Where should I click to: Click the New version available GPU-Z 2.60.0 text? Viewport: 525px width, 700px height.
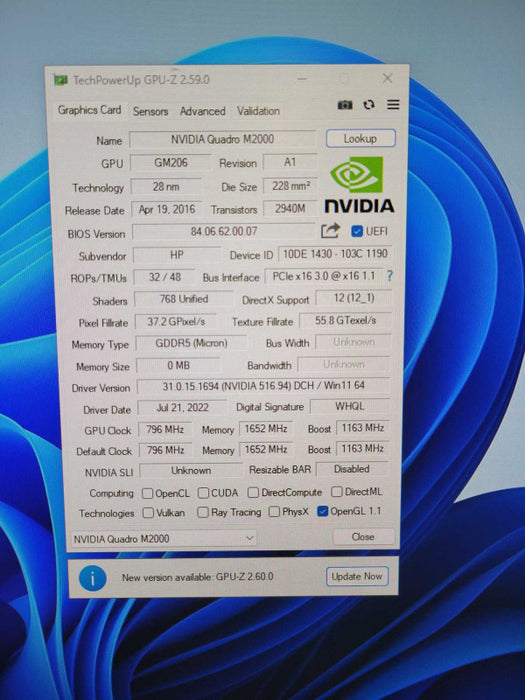pos(197,577)
